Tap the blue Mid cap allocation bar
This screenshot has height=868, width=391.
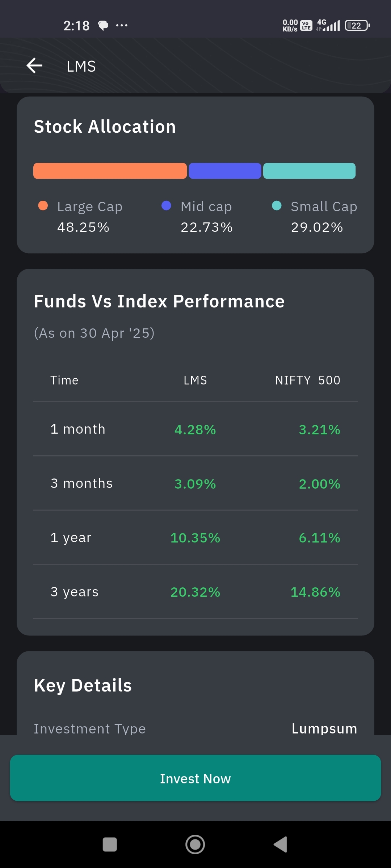(225, 171)
